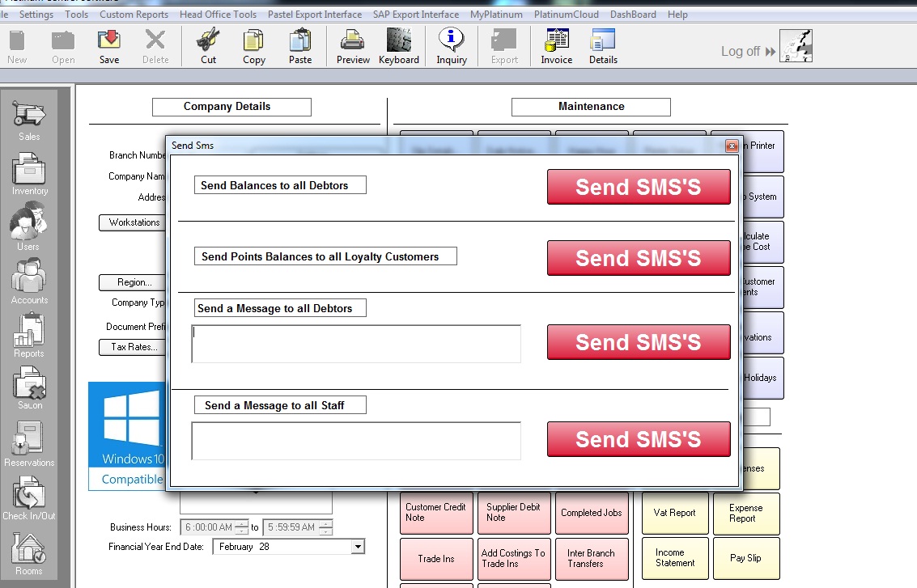Viewport: 917px width, 588px height.
Task: Open the Check In/Out sidebar icon
Action: coord(28,498)
